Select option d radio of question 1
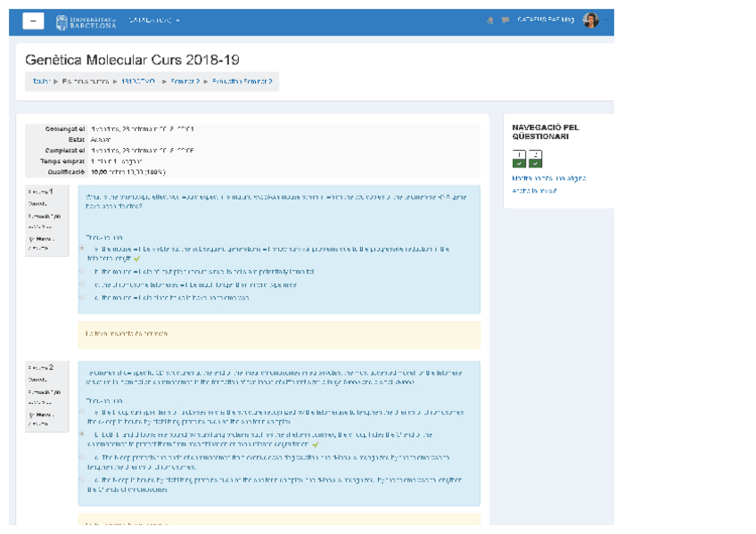 [x=82, y=298]
